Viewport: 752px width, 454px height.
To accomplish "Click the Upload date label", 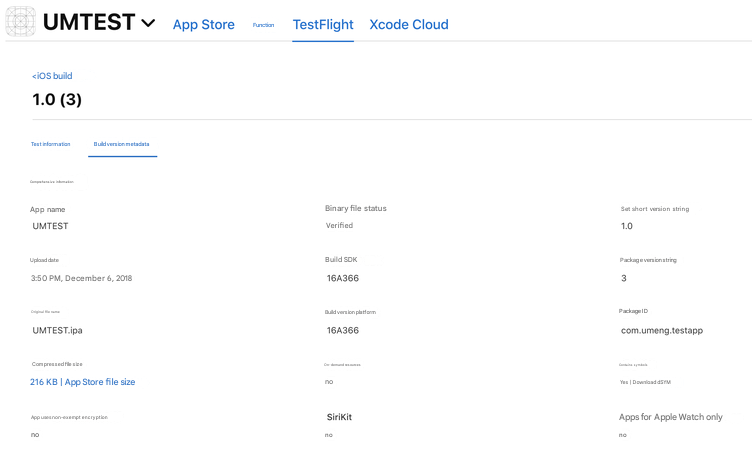I will (x=44, y=260).
